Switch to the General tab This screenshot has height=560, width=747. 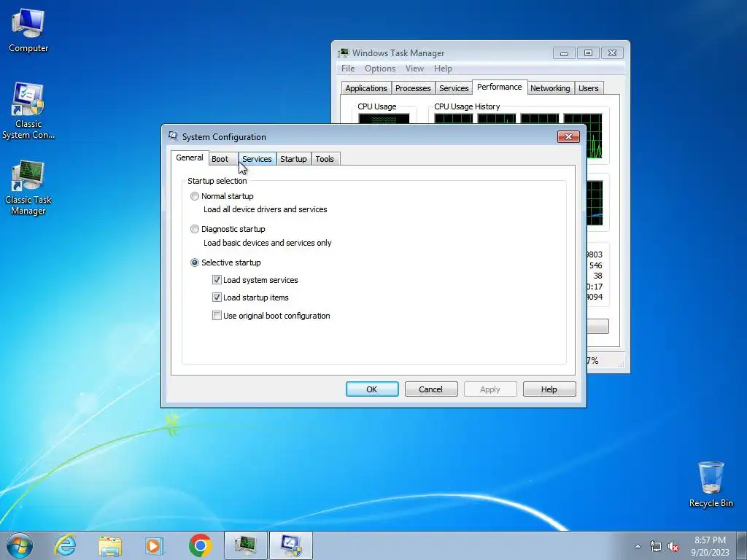point(190,157)
